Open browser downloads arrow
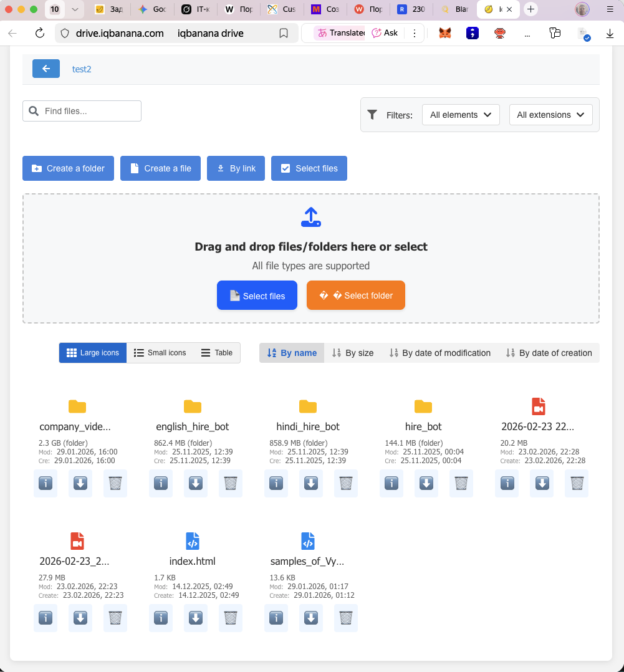This screenshot has width=624, height=672. click(x=610, y=34)
